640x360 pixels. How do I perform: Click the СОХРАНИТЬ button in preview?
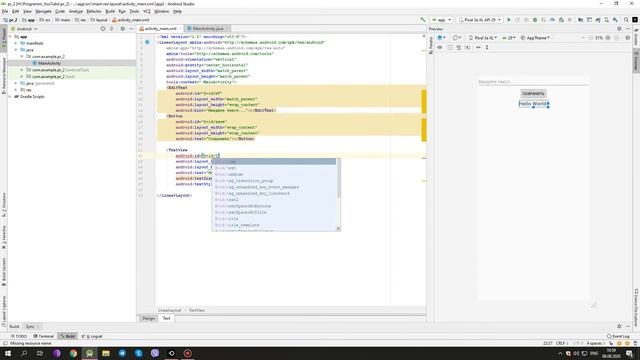tap(533, 93)
